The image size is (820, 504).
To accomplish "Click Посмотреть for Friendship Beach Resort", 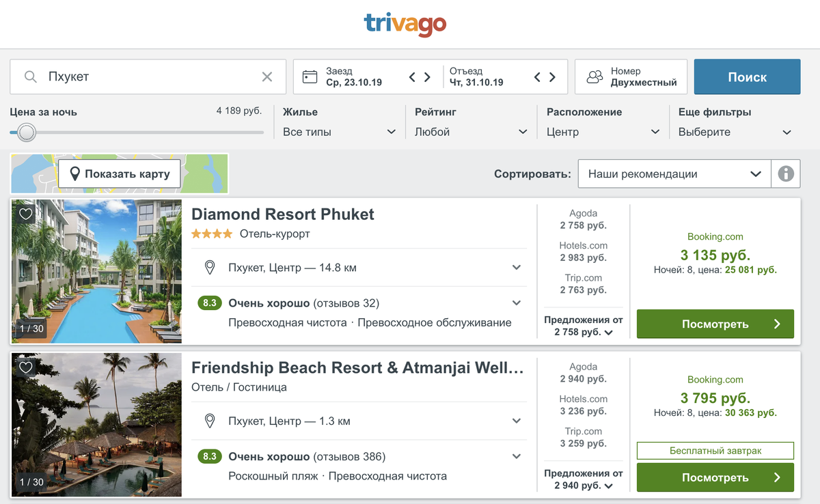I will 715,477.
